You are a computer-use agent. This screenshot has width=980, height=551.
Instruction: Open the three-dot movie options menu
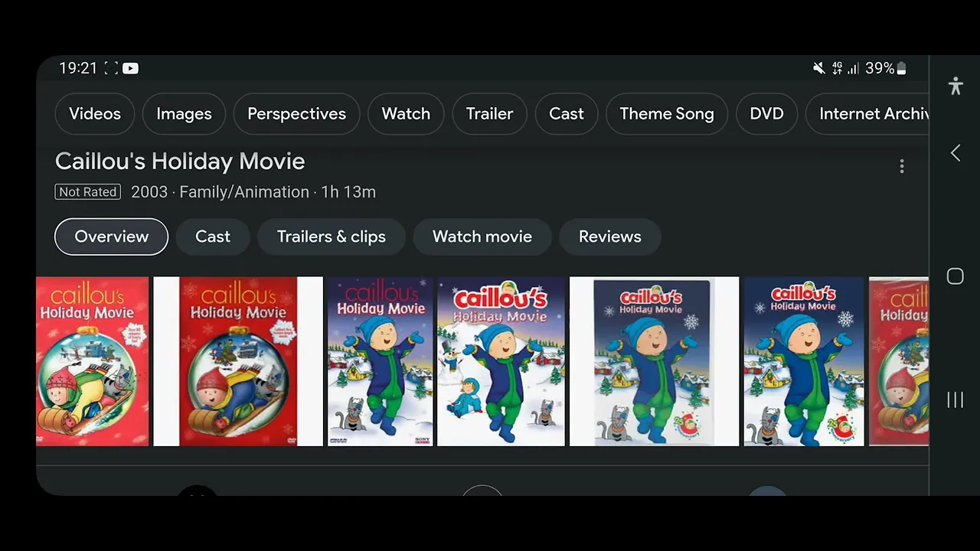[902, 166]
